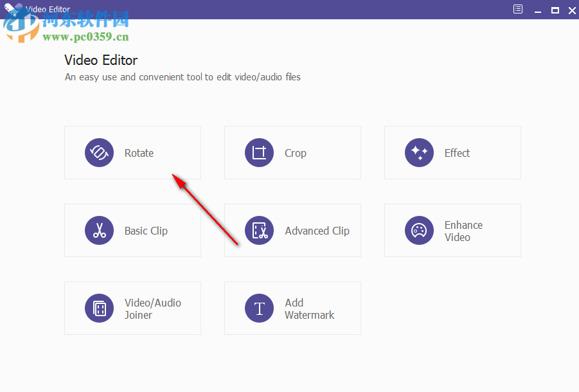Select the Video/Audio Joiner icon
This screenshot has width=579, height=392.
tap(99, 308)
